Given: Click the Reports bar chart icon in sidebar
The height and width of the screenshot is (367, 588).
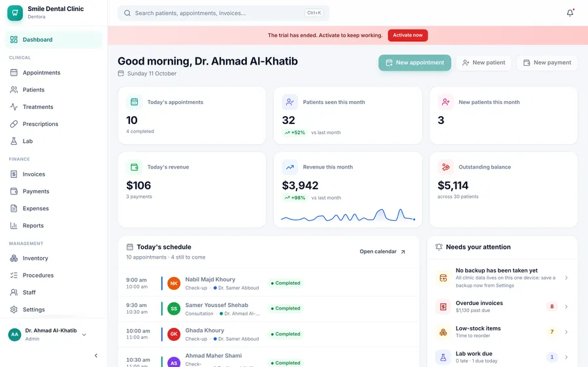Looking at the screenshot, I should 14,226.
